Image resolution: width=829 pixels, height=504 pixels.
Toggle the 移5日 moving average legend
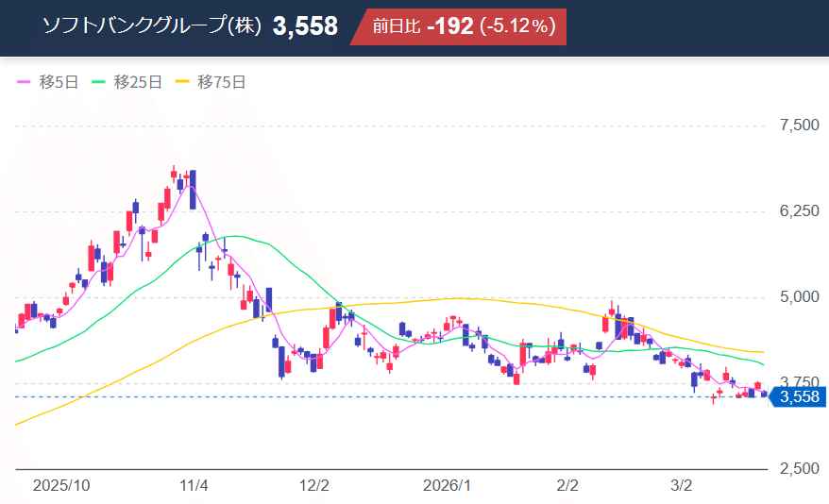pyautogui.click(x=48, y=82)
